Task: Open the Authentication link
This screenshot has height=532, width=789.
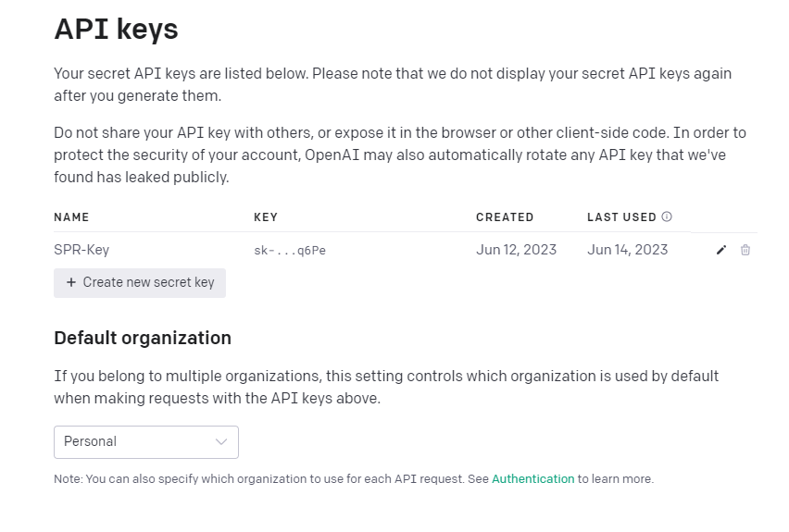Action: tap(532, 479)
